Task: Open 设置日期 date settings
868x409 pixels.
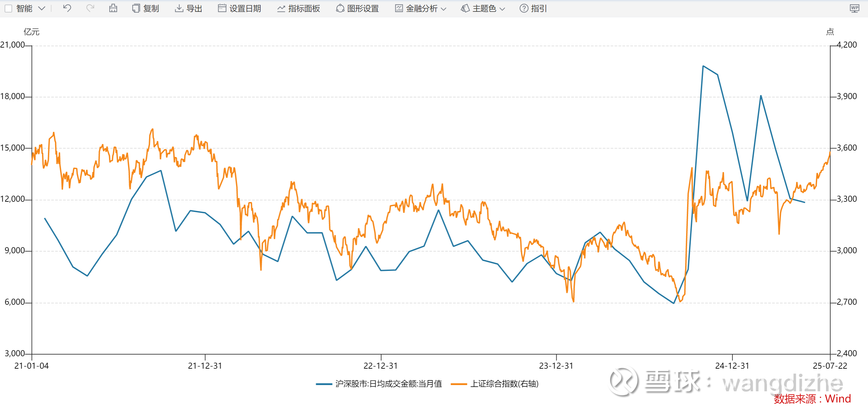Action: pyautogui.click(x=240, y=9)
